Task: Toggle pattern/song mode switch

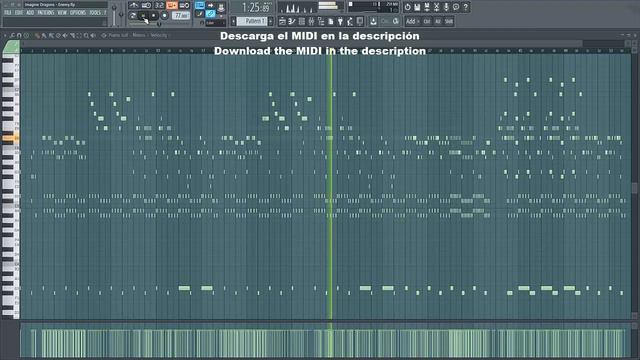Action: (x=133, y=15)
